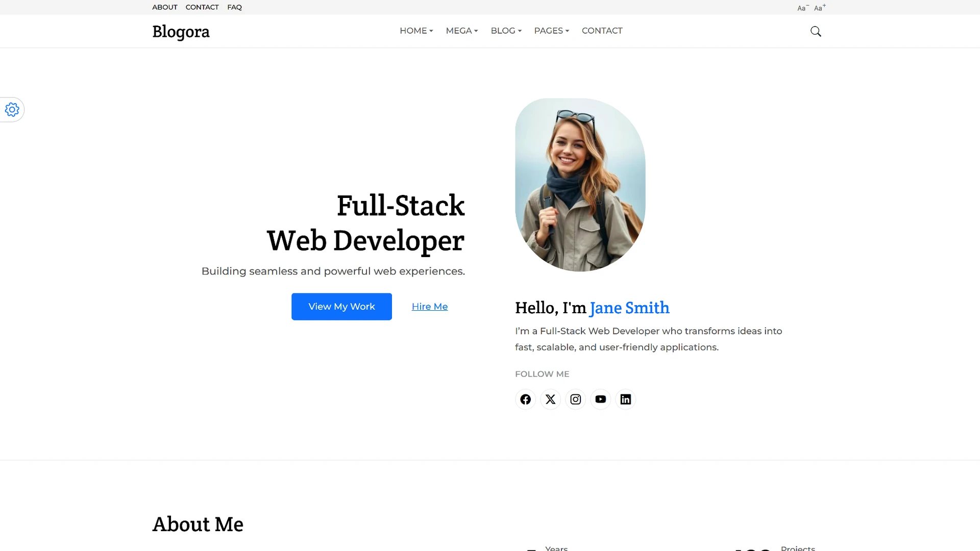The height and width of the screenshot is (551, 980).
Task: Go to CONTACT in main navigation
Action: (602, 31)
